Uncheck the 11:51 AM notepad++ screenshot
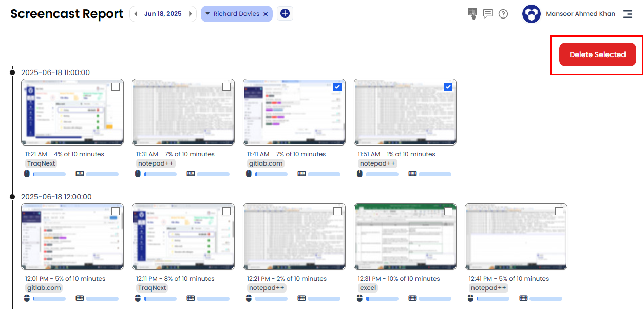 448,86
